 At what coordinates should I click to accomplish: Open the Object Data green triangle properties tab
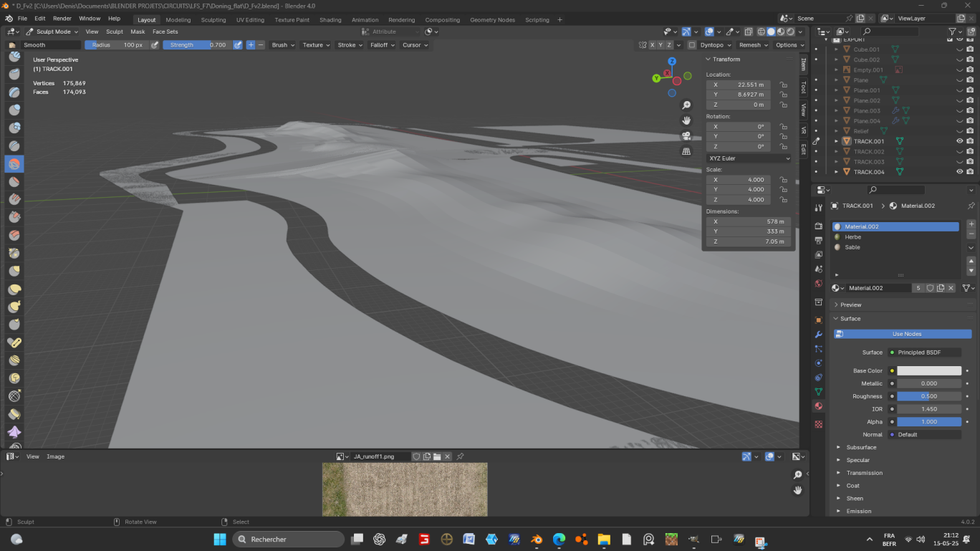click(x=819, y=392)
